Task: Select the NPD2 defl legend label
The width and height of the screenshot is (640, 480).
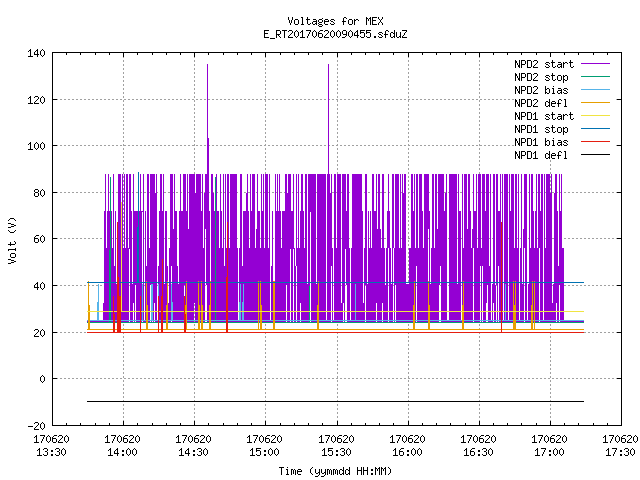Action: 541,103
